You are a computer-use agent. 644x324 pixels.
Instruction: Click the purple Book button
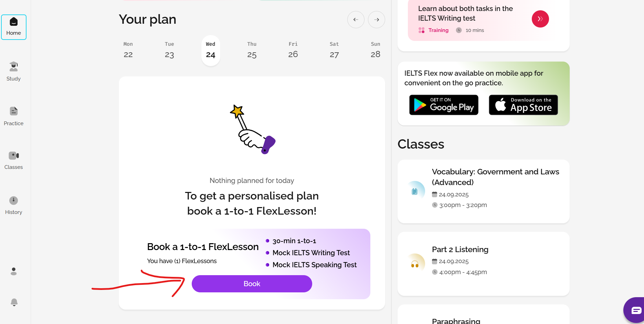coord(252,284)
